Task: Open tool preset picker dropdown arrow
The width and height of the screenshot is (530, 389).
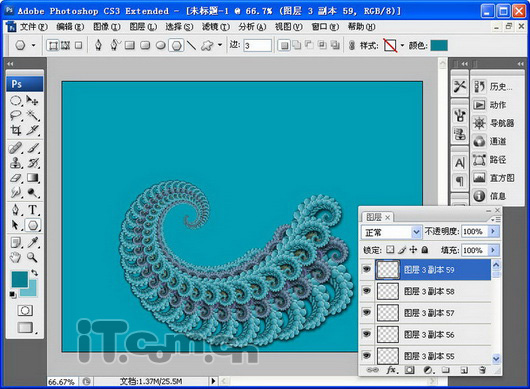Action: [33, 45]
